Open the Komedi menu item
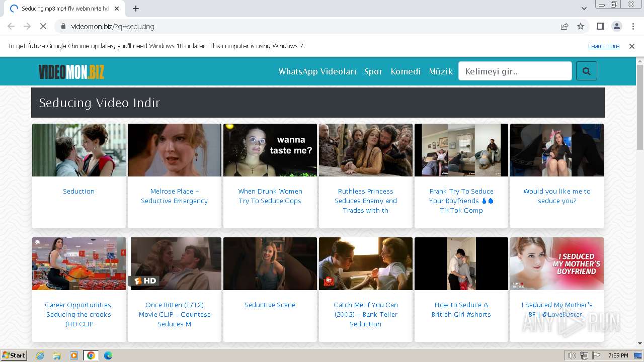Screen dimensions: 644x362 point(406,71)
